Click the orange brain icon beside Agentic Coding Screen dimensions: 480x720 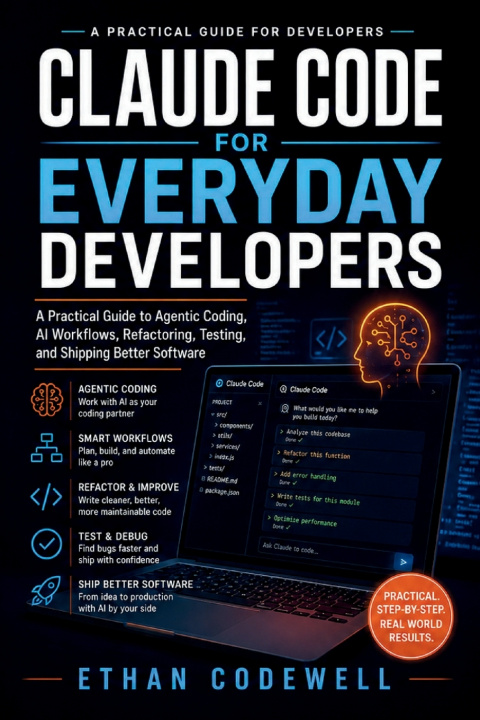[x=46, y=400]
